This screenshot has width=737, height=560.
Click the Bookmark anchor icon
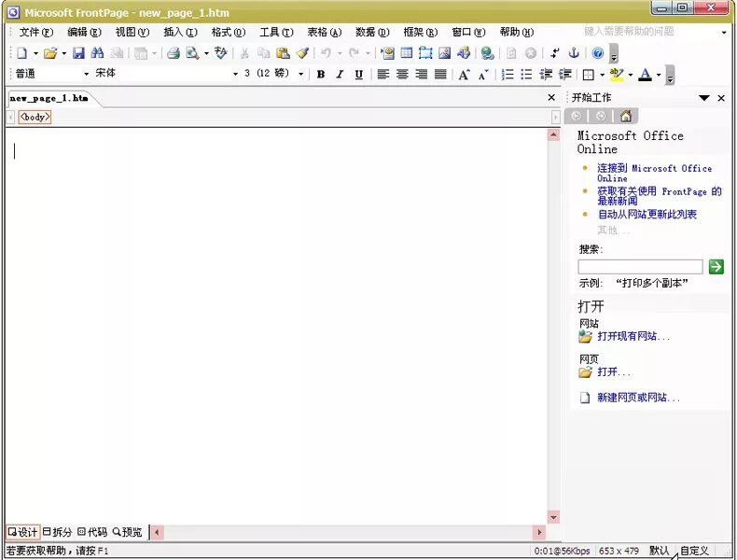(574, 53)
